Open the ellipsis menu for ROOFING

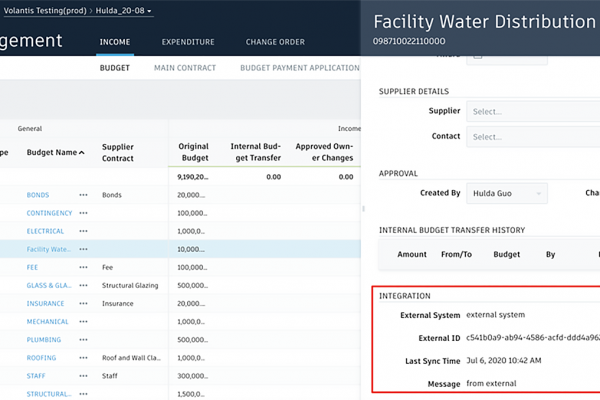coord(84,358)
